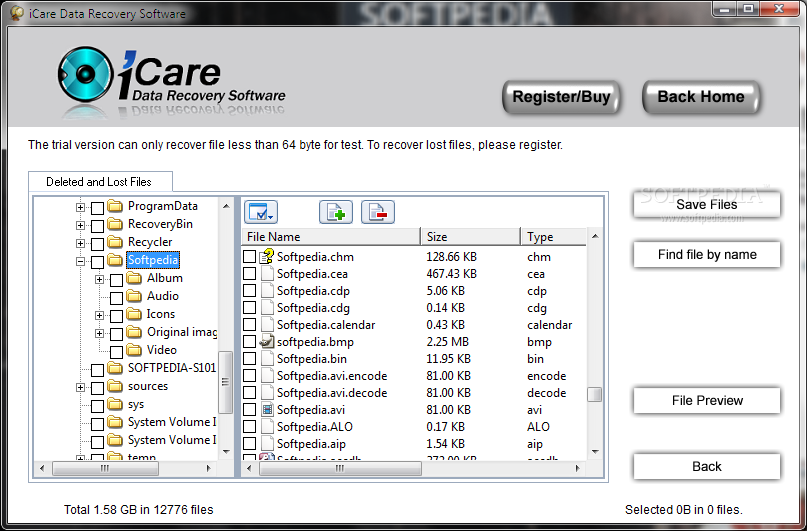
Task: Click the file list vertical scrollbar thumb
Action: pyautogui.click(x=594, y=395)
